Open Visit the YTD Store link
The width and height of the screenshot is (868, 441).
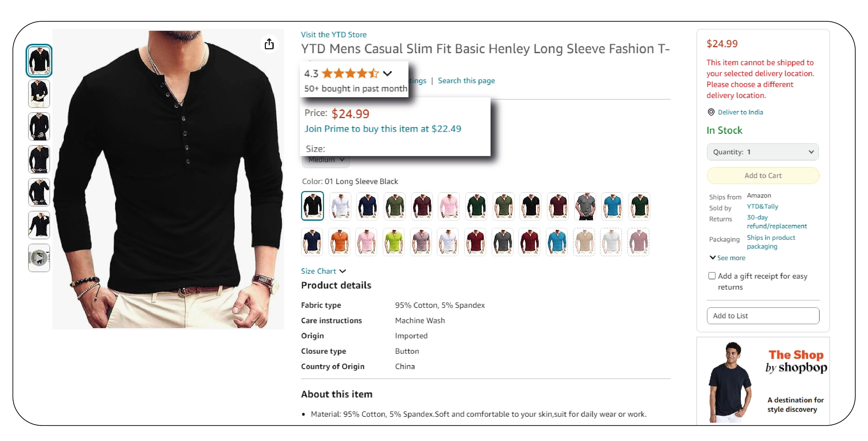tap(334, 34)
